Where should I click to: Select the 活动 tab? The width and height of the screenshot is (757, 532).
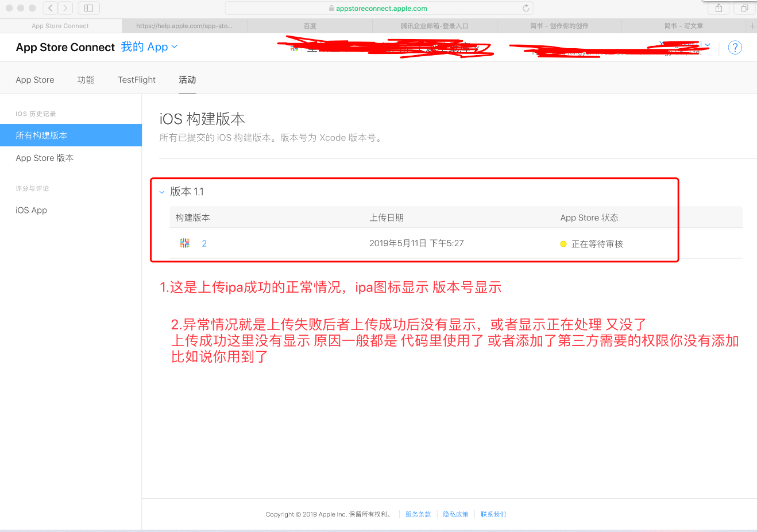pyautogui.click(x=187, y=80)
